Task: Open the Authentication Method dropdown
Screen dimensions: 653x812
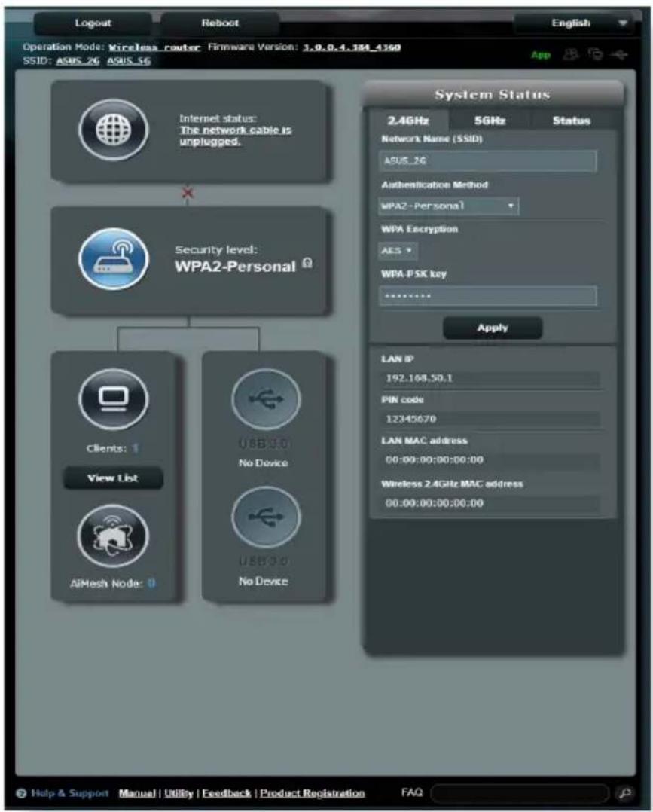Action: [448, 206]
